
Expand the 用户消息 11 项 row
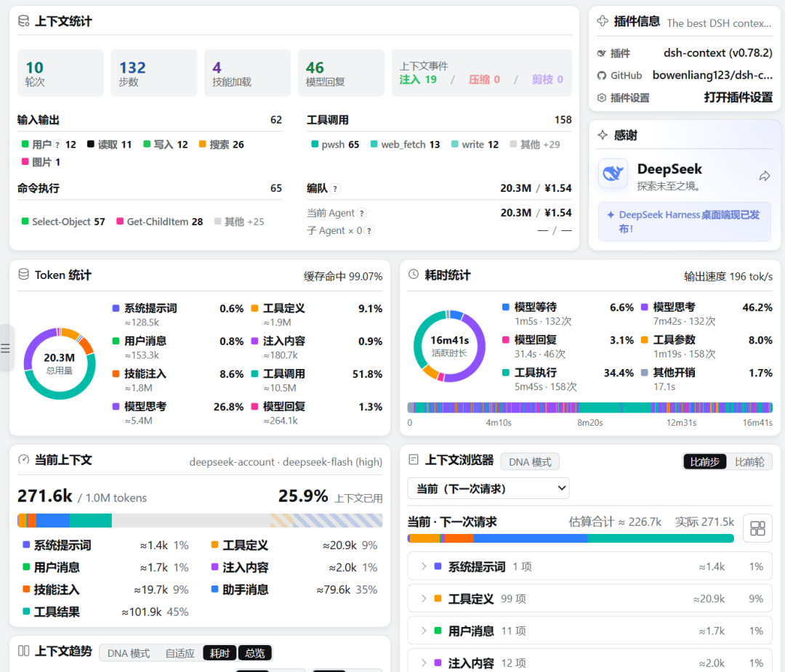[x=589, y=631]
